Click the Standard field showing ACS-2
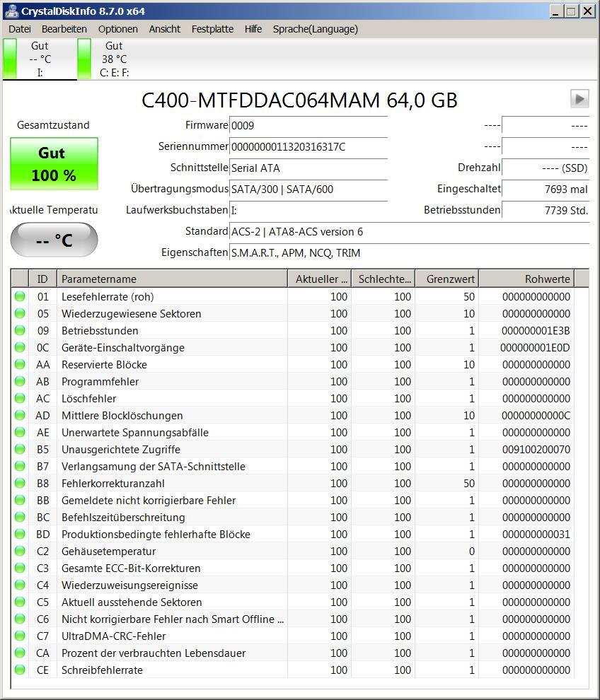 (409, 231)
